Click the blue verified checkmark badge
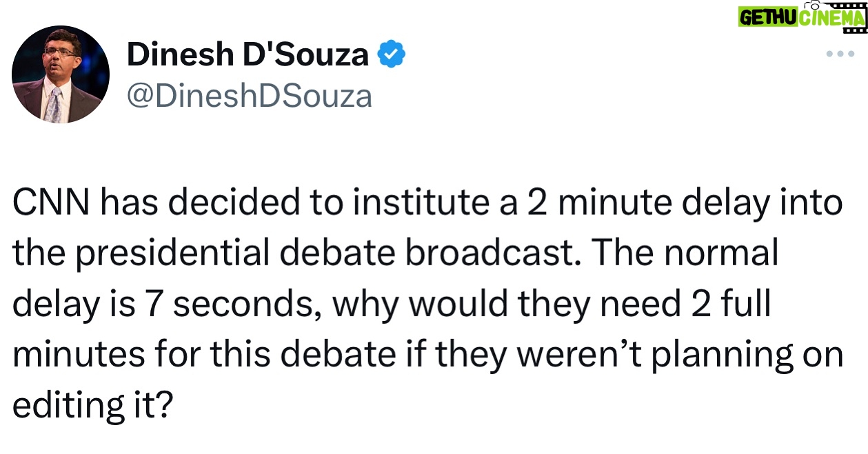This screenshot has width=868, height=454. [x=391, y=55]
